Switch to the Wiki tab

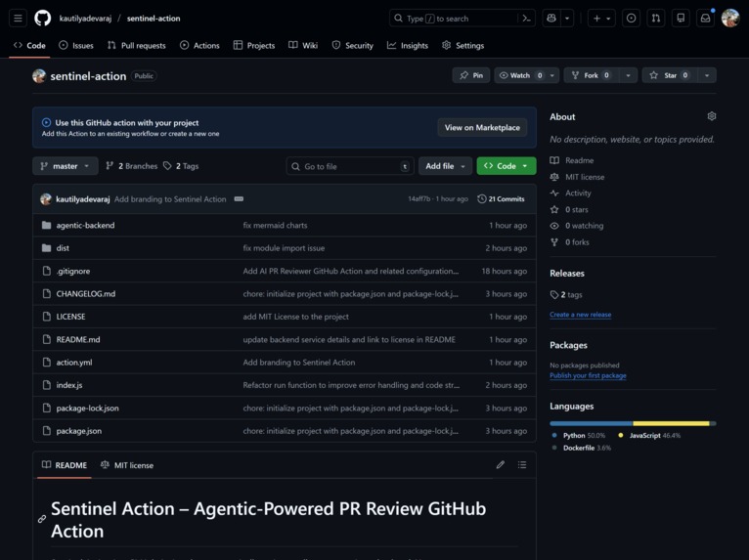[303, 45]
